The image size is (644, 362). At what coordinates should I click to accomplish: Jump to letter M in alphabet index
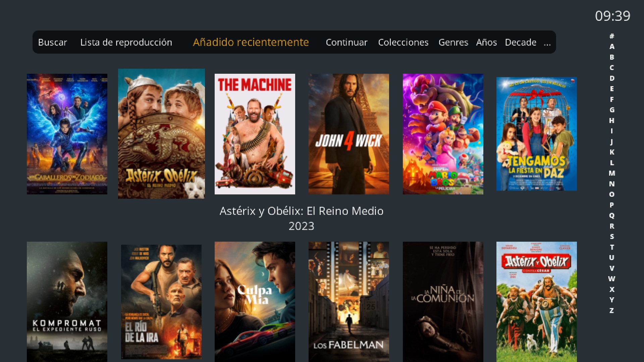612,173
